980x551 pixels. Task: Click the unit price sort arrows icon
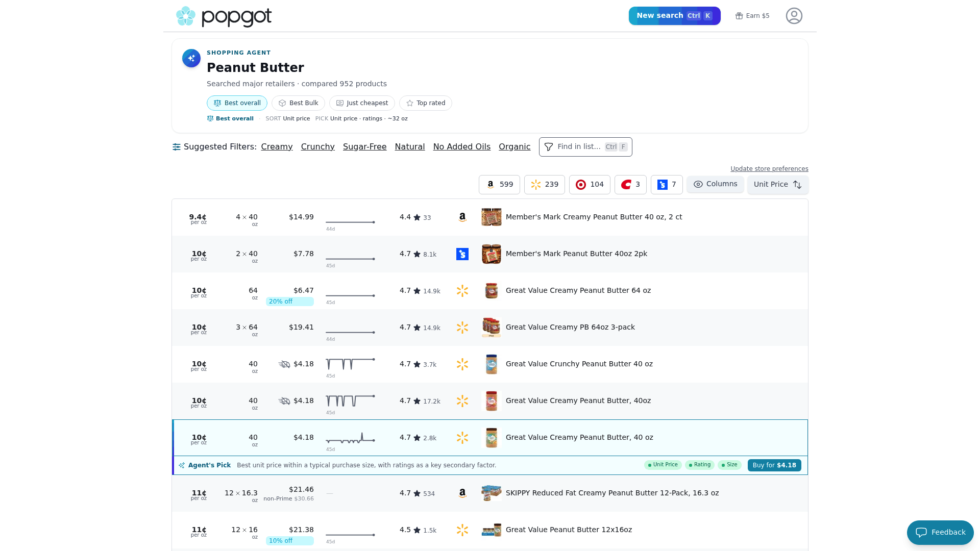797,185
